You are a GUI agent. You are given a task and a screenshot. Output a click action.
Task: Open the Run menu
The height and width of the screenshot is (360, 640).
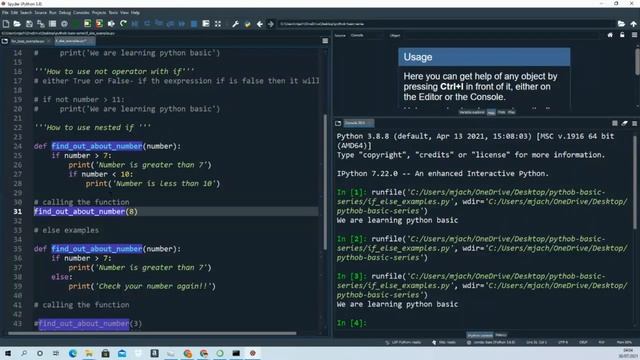pyautogui.click(x=53, y=13)
